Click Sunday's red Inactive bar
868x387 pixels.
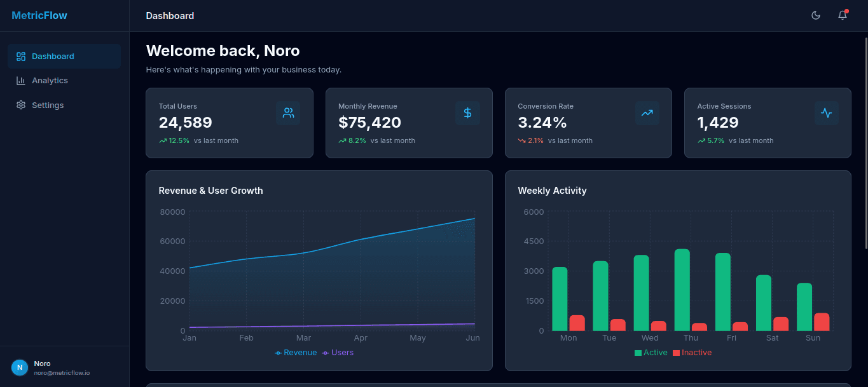(822, 322)
